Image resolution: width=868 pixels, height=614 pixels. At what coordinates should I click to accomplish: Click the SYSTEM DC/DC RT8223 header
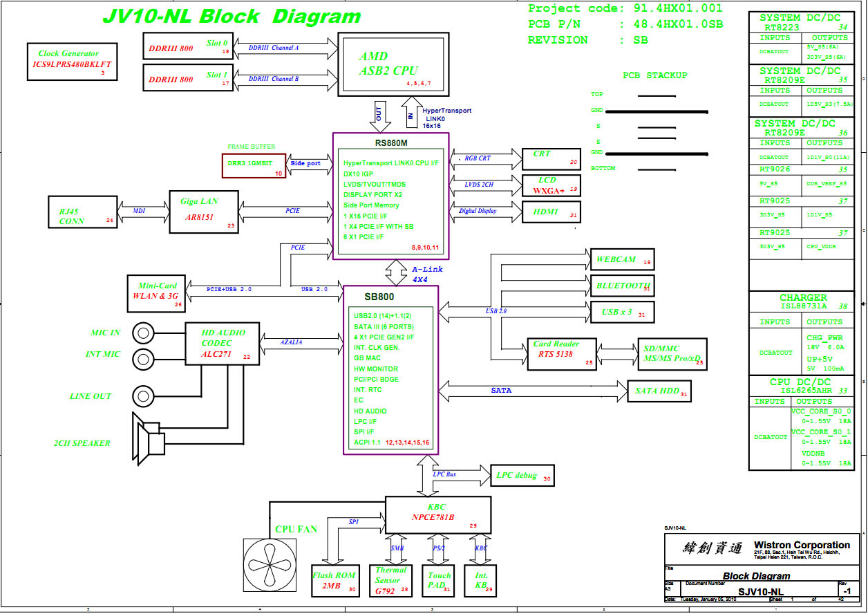pos(802,23)
